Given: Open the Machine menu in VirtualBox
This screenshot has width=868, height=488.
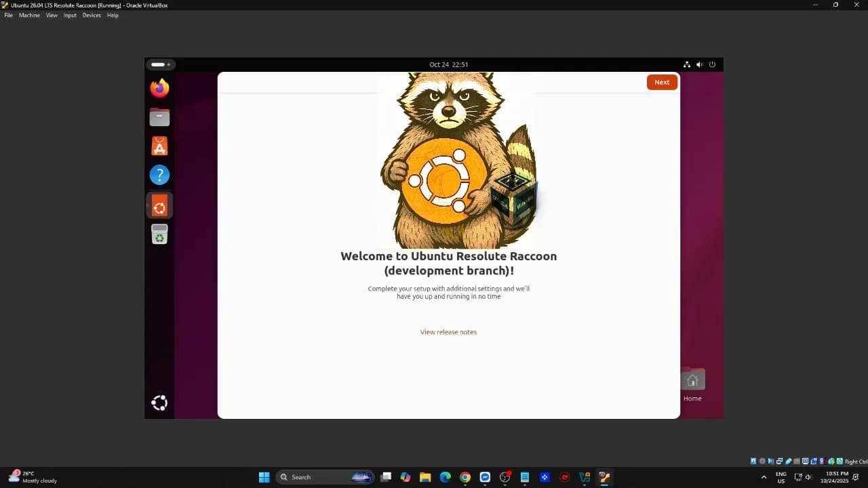Looking at the screenshot, I should (x=29, y=15).
